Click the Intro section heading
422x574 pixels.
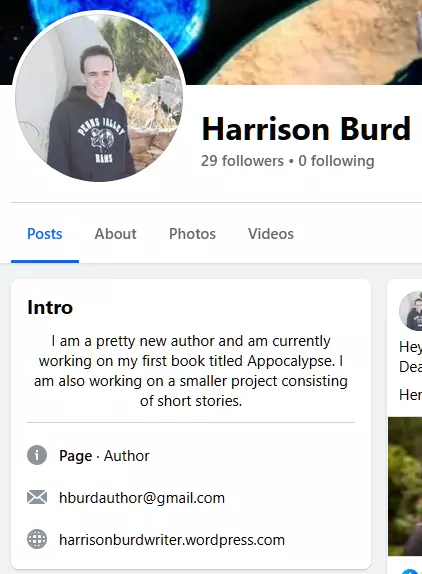click(x=50, y=307)
